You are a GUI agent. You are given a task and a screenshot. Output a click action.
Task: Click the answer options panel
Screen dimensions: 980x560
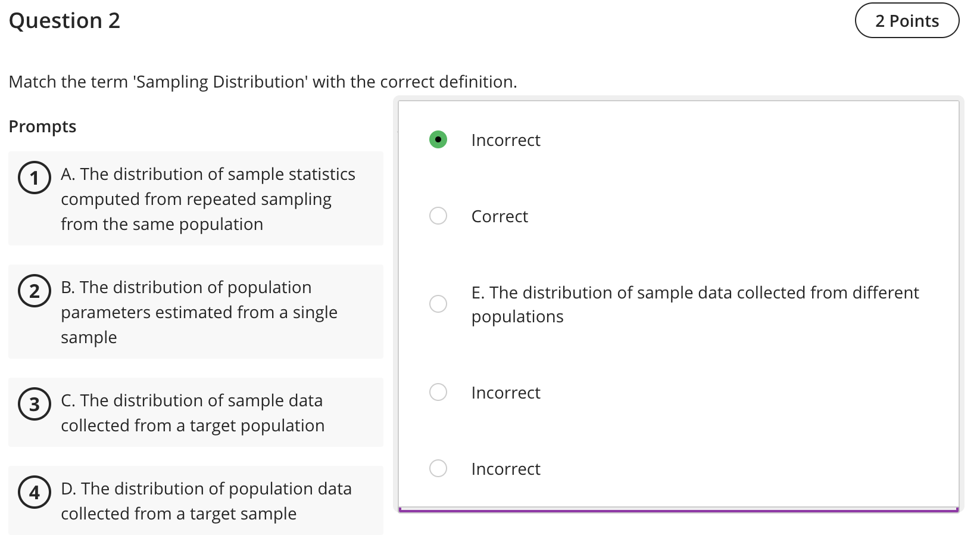pyautogui.click(x=679, y=304)
